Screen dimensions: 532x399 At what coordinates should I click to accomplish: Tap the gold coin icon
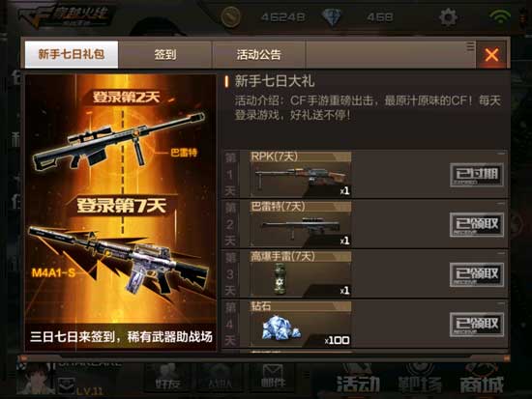click(231, 16)
